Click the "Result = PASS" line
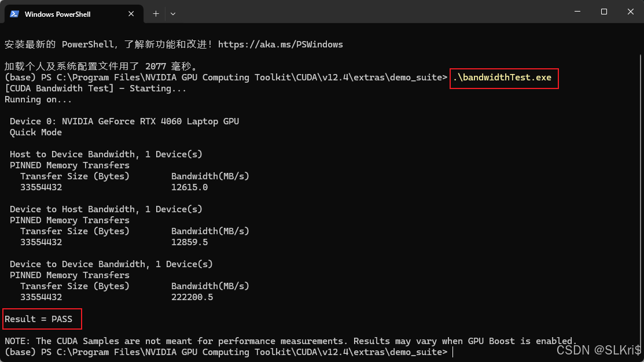 point(38,319)
